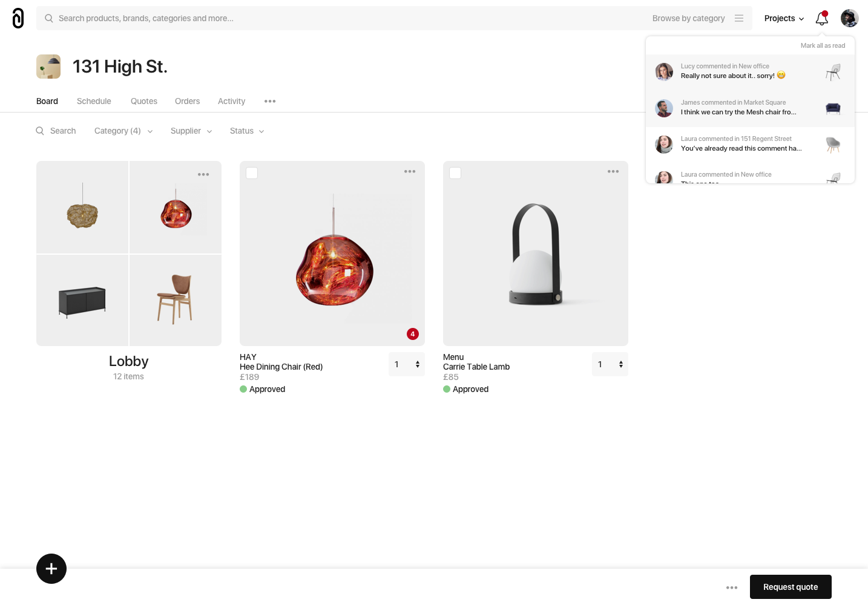
Task: Click the search magnifier icon in top bar
Action: pos(49,18)
